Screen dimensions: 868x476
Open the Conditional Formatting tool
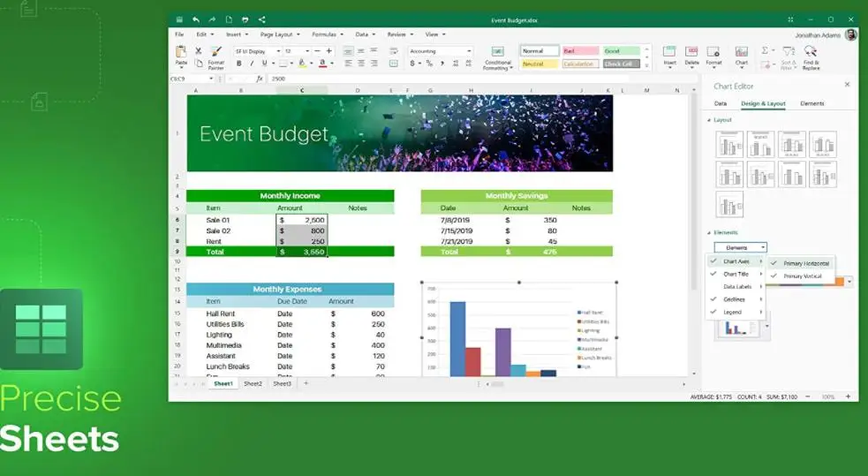497,55
